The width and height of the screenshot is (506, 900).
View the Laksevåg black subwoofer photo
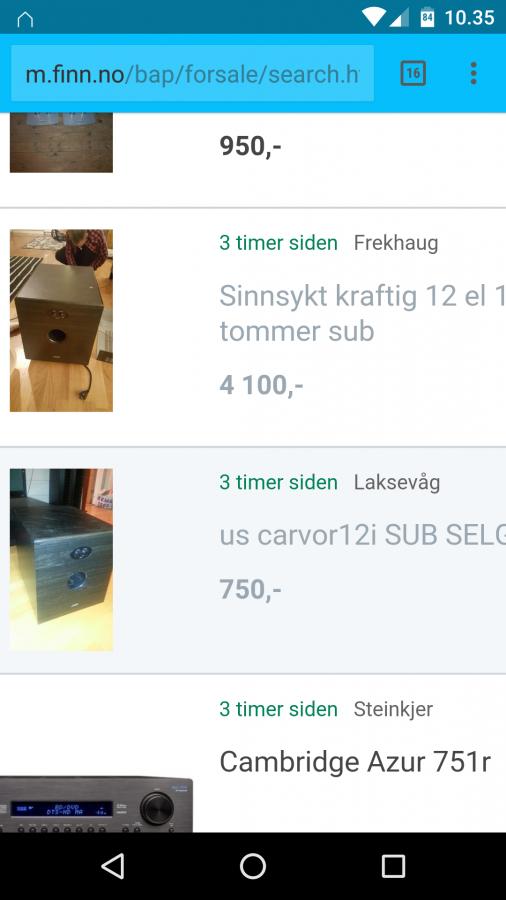61,560
